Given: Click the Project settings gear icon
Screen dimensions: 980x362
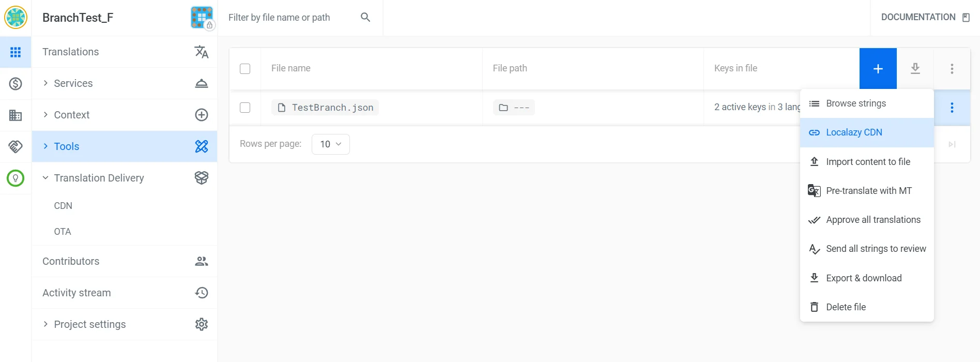Looking at the screenshot, I should pyautogui.click(x=201, y=324).
